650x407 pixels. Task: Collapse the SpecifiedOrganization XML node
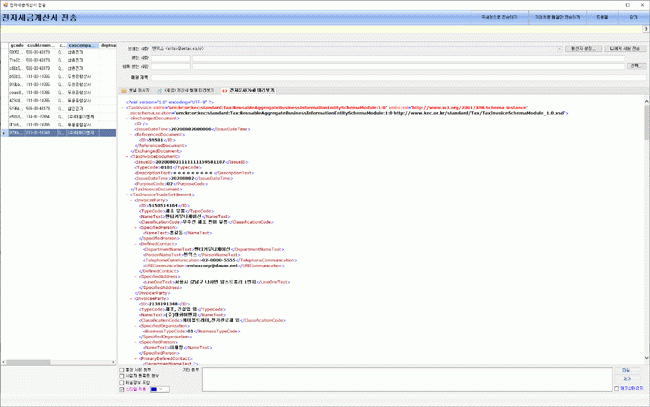pyautogui.click(x=135, y=326)
